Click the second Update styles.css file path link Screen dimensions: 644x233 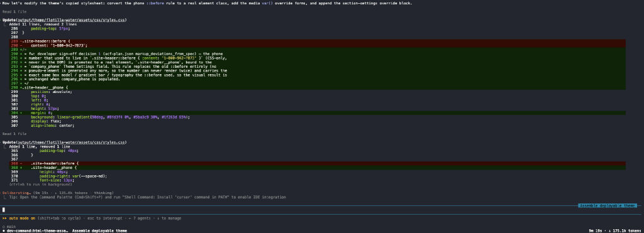tap(72, 142)
